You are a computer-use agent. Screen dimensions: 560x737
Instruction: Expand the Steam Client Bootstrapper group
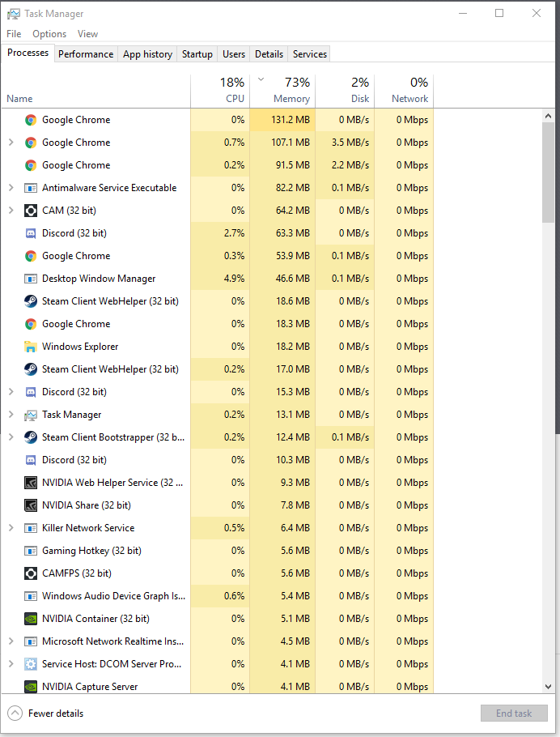coord(11,437)
